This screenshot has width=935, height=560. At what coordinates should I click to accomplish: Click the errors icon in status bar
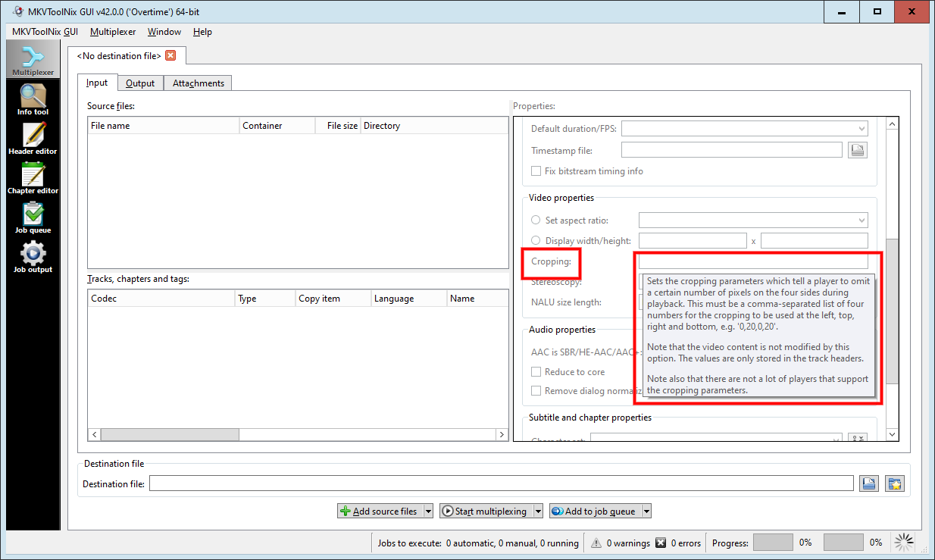(x=661, y=543)
